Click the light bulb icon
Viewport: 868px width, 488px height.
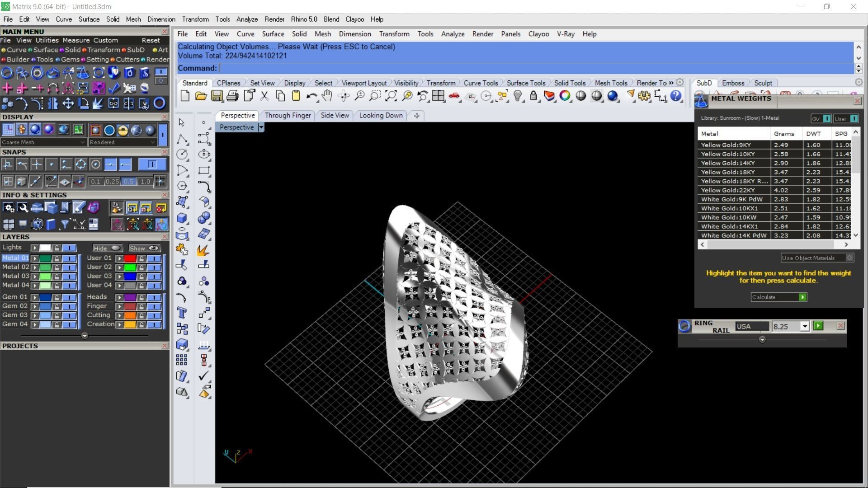pyautogui.click(x=518, y=96)
